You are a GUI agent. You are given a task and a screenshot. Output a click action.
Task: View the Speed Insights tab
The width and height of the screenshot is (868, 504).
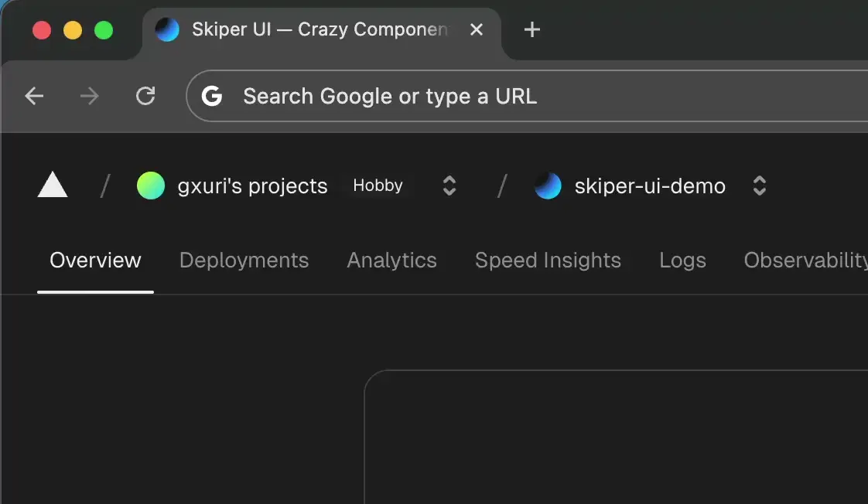click(548, 261)
